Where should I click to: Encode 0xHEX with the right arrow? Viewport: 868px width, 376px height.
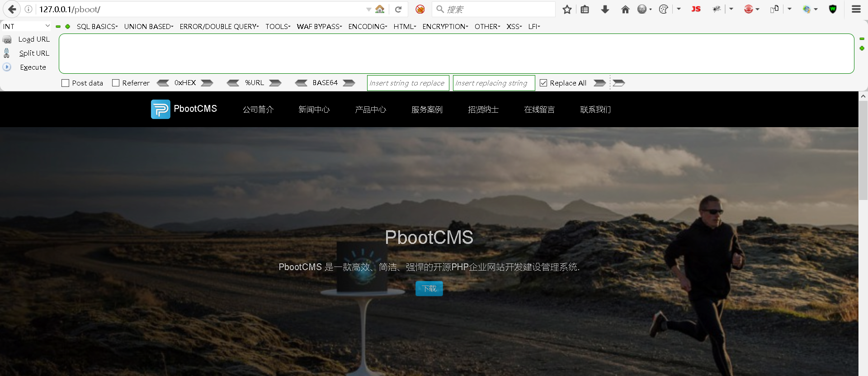[x=207, y=83]
